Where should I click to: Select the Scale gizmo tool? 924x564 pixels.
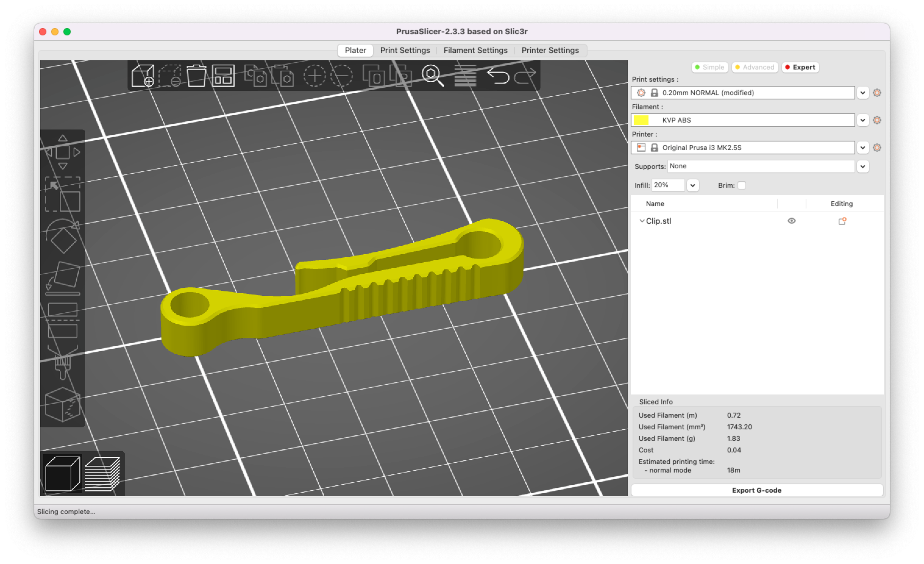coord(62,195)
